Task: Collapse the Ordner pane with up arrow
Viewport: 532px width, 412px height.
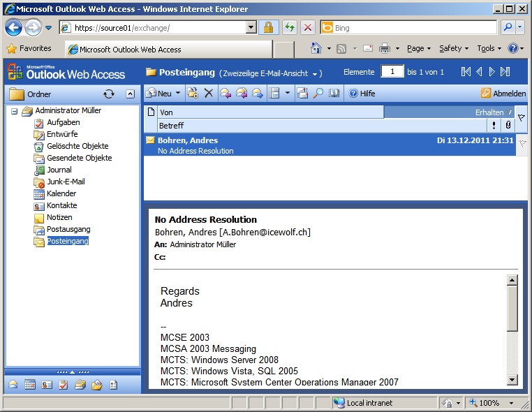Action: click(x=131, y=94)
